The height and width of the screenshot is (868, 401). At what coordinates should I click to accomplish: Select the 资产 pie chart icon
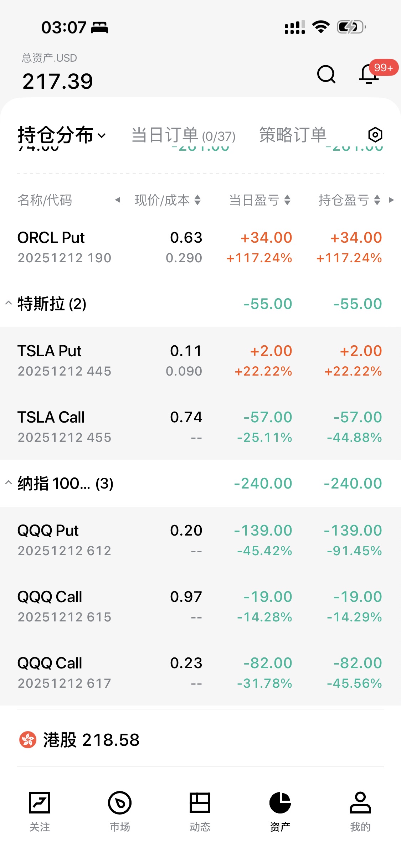point(280,803)
